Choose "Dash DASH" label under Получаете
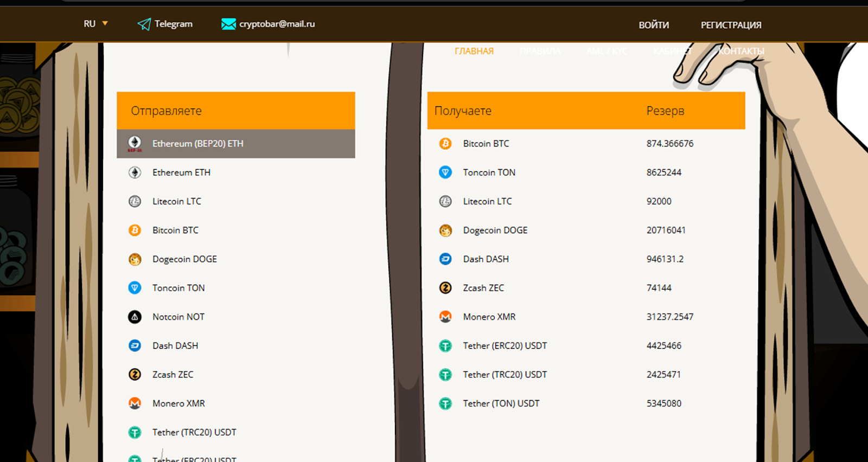The image size is (868, 462). [x=486, y=259]
